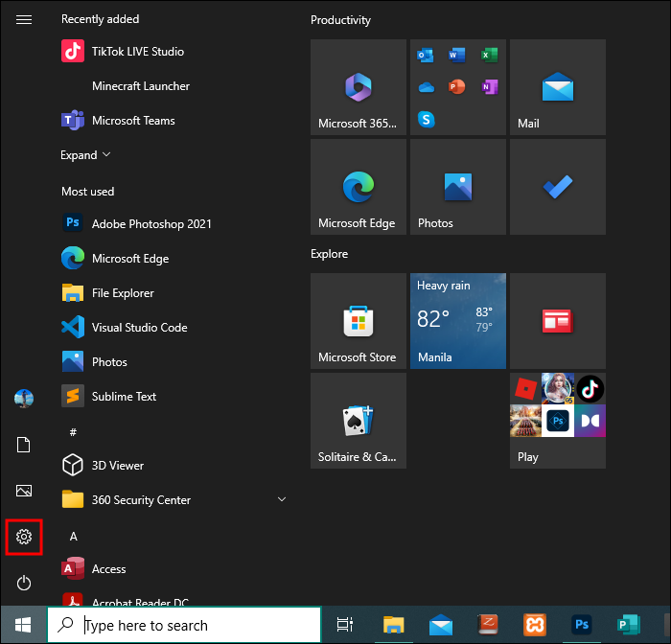Select the letter A section header

74,536
